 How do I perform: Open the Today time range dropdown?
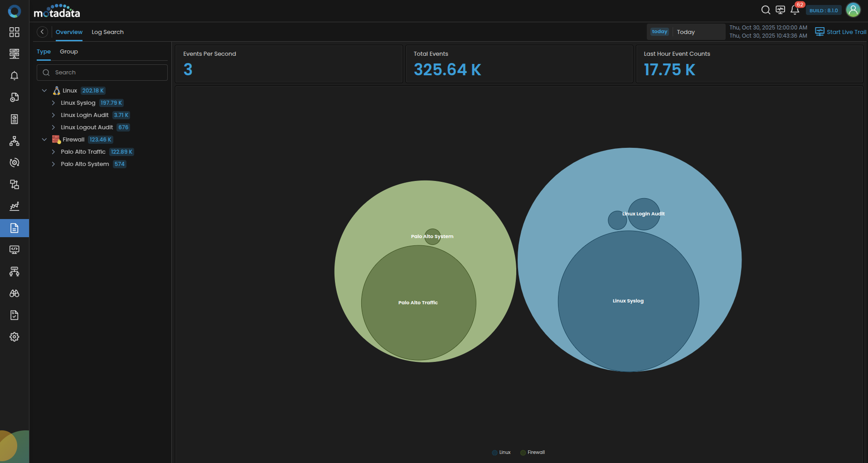coord(686,32)
